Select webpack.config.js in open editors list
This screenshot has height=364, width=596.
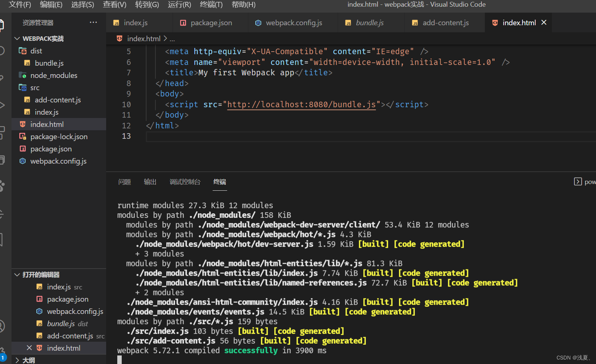click(59, 311)
